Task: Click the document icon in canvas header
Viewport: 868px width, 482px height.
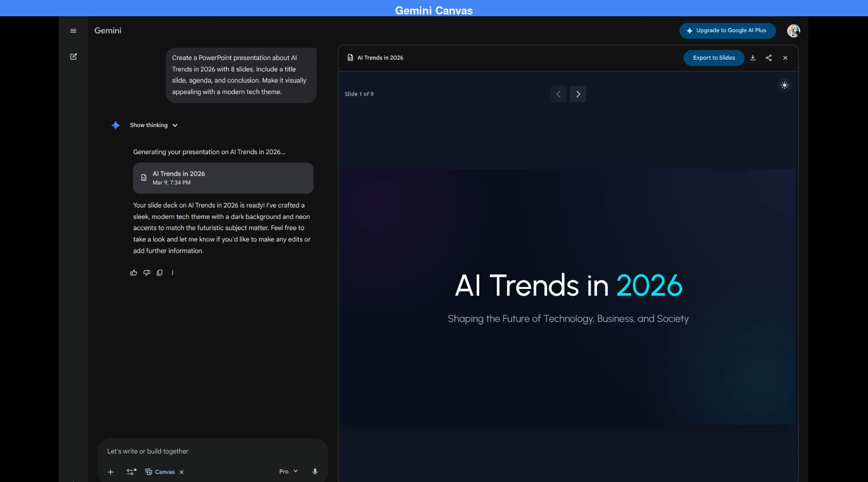Action: tap(350, 58)
